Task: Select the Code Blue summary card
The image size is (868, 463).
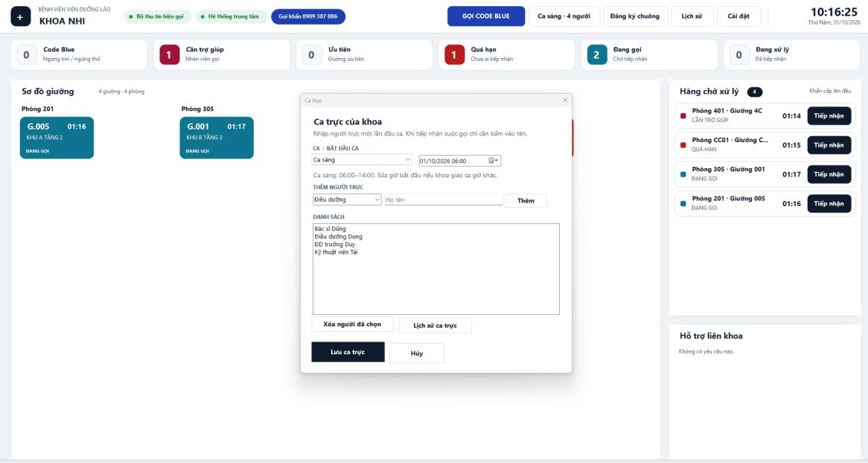Action: (79, 54)
